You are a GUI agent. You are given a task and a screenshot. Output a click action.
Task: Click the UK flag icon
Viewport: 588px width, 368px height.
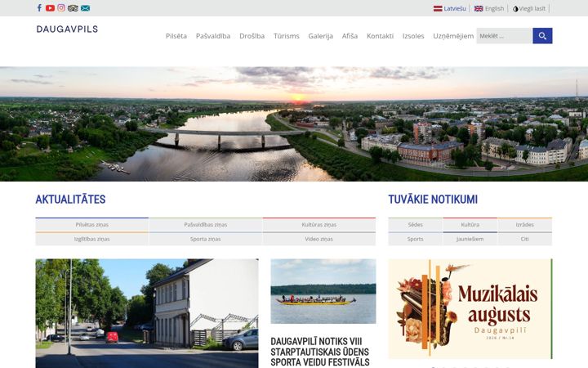479,9
